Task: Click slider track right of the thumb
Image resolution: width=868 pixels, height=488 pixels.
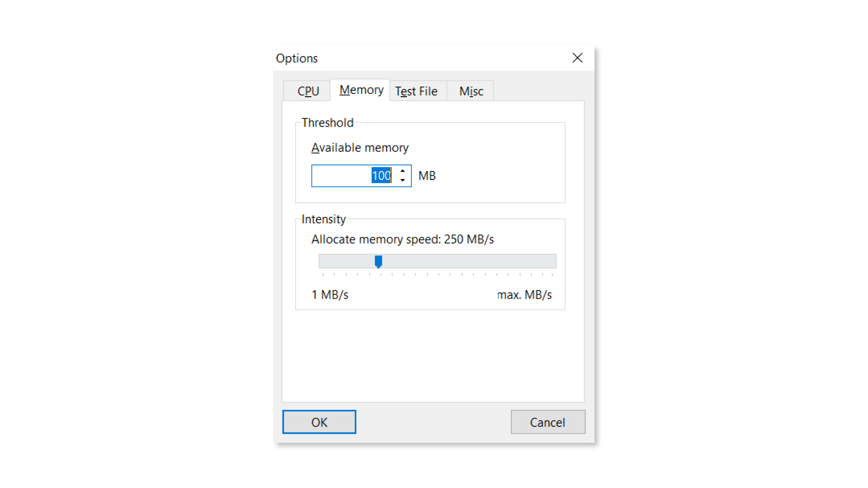Action: click(x=466, y=261)
